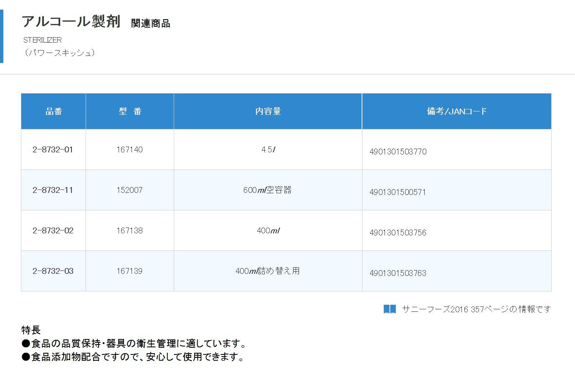Click the 食品添加物配合 feature bullet line
The height and width of the screenshot is (392, 575).
click(133, 357)
